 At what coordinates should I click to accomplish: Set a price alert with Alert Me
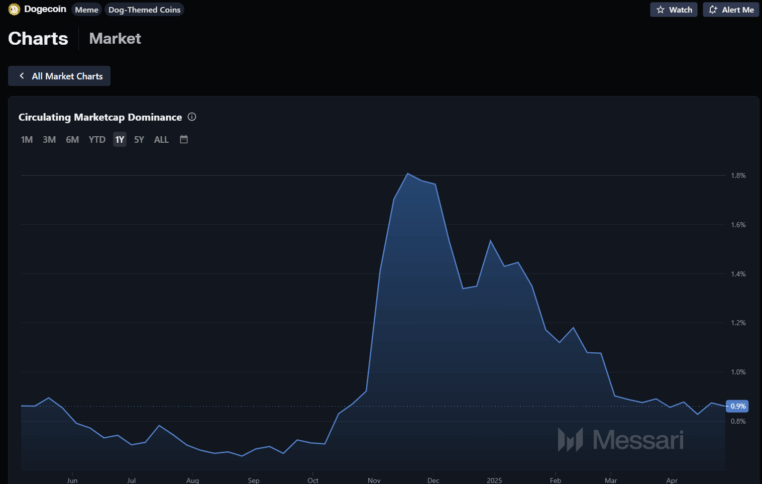click(x=730, y=10)
